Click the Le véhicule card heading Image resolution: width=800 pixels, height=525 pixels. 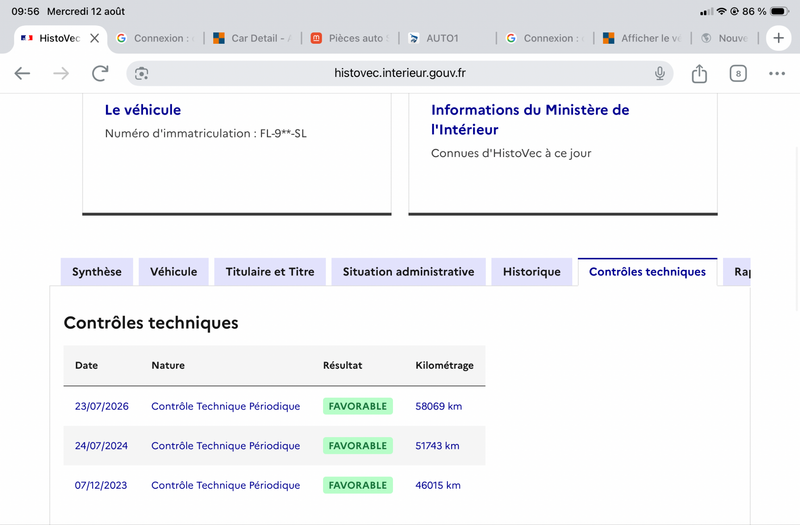[x=143, y=110]
